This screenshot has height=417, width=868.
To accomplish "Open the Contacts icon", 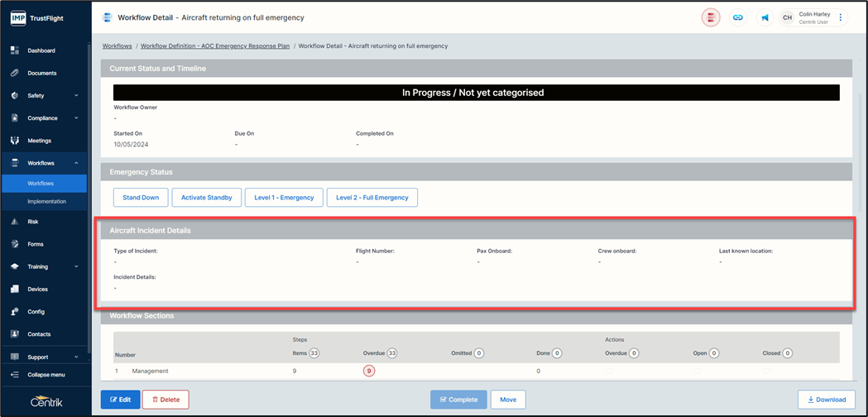I will tap(16, 334).
